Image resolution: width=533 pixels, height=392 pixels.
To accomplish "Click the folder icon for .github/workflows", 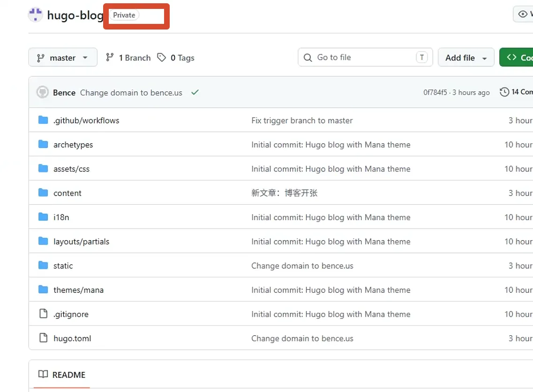I will pos(43,120).
